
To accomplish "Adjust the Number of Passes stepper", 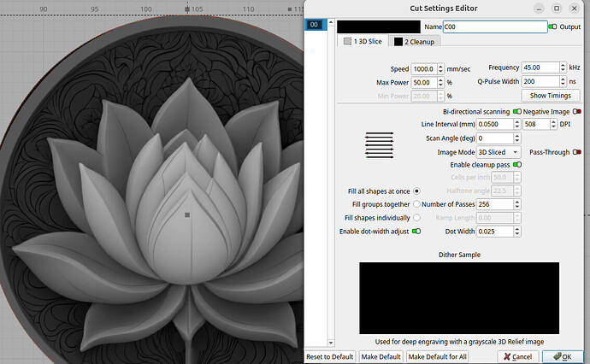I will [517, 204].
